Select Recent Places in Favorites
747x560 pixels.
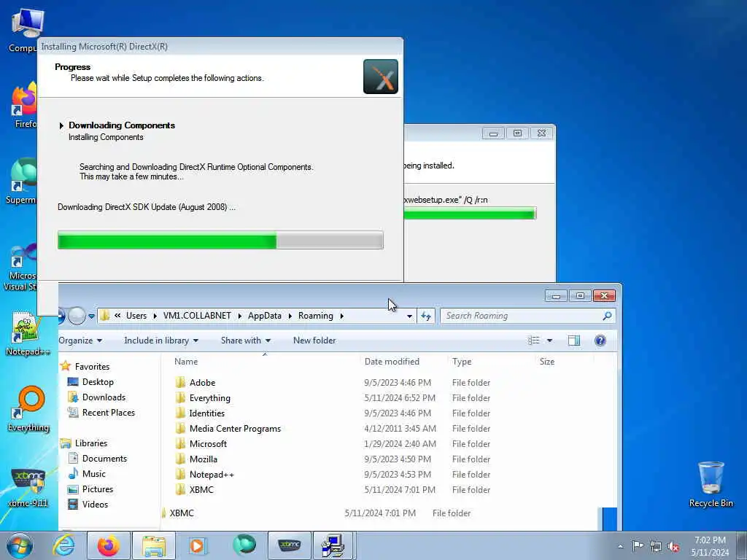101,413
